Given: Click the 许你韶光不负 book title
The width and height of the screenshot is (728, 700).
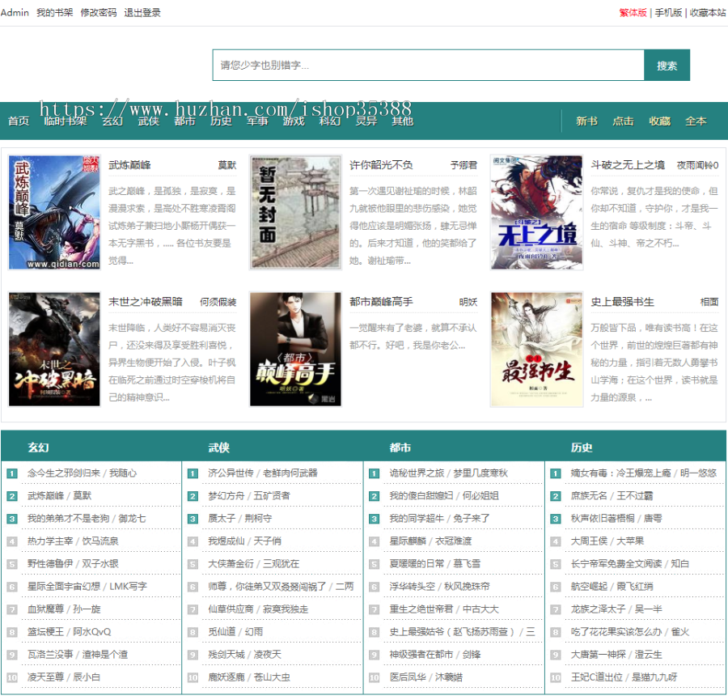Looking at the screenshot, I should (x=381, y=165).
